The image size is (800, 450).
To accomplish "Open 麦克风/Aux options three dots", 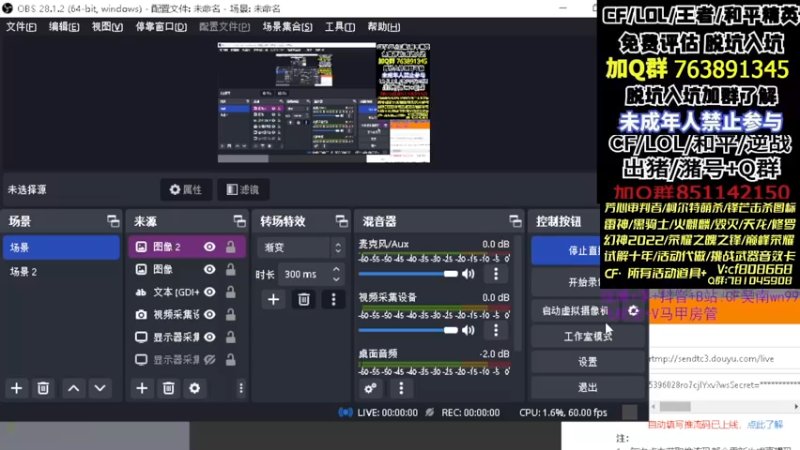I will pyautogui.click(x=495, y=274).
